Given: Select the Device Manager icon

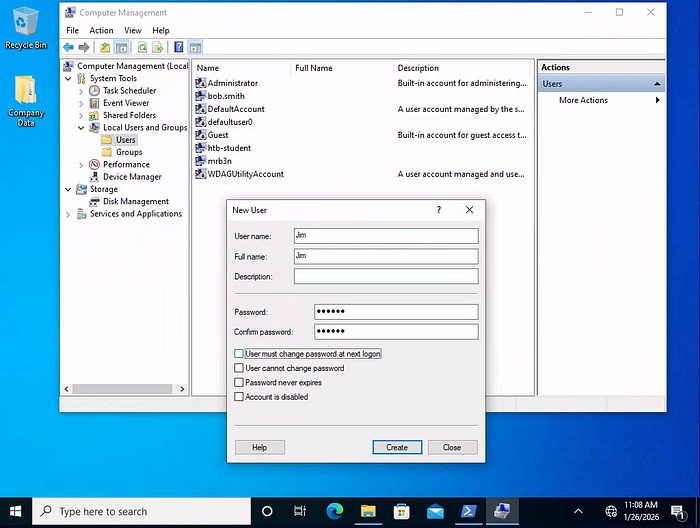Looking at the screenshot, I should 94,177.
